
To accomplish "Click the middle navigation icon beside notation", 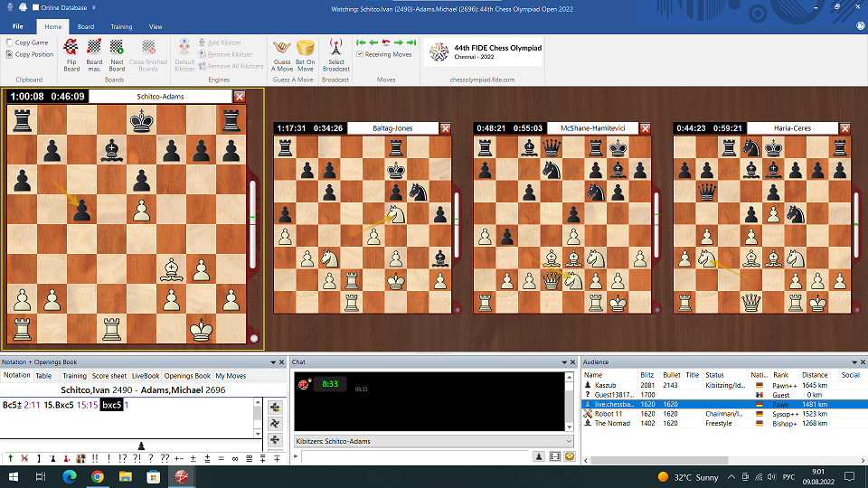I will (x=275, y=424).
